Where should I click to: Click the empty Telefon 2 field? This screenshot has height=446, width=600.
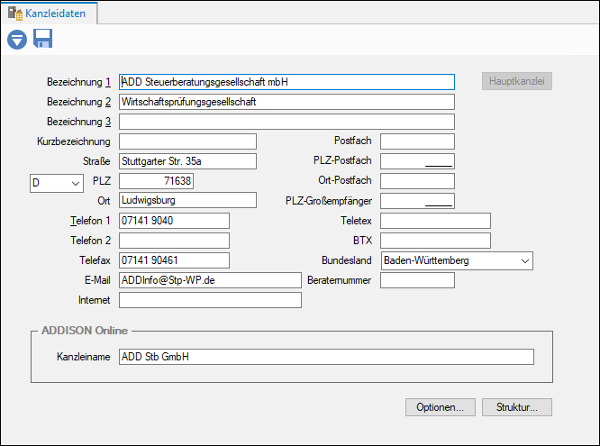coord(174,241)
